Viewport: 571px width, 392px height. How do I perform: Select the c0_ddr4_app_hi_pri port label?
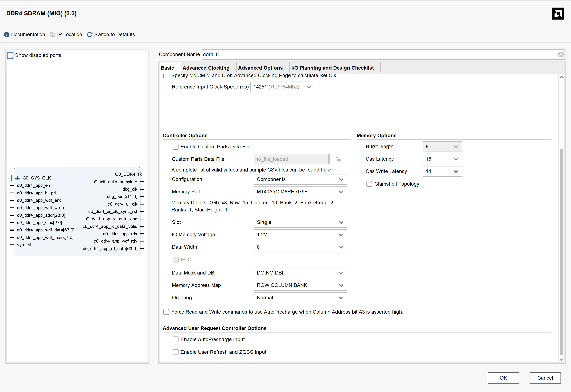36,193
